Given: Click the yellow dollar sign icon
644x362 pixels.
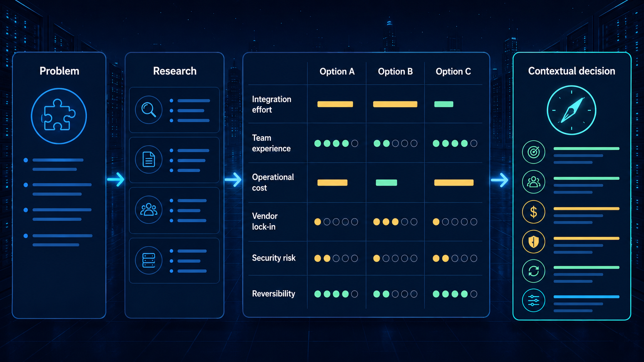Looking at the screenshot, I should point(533,212).
